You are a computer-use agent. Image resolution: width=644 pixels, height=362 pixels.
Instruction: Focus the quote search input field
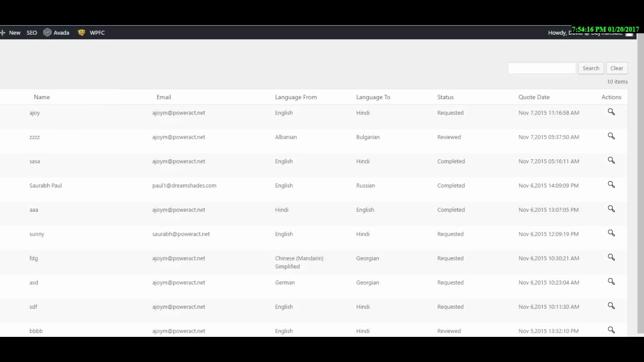pyautogui.click(x=542, y=68)
